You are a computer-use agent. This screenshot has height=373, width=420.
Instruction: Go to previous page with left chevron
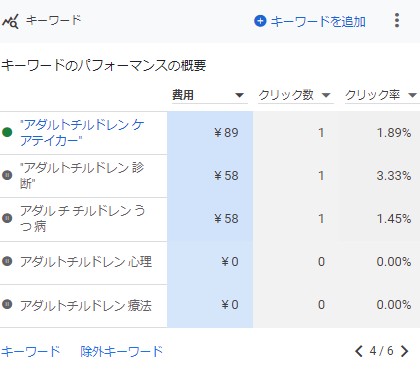point(359,351)
